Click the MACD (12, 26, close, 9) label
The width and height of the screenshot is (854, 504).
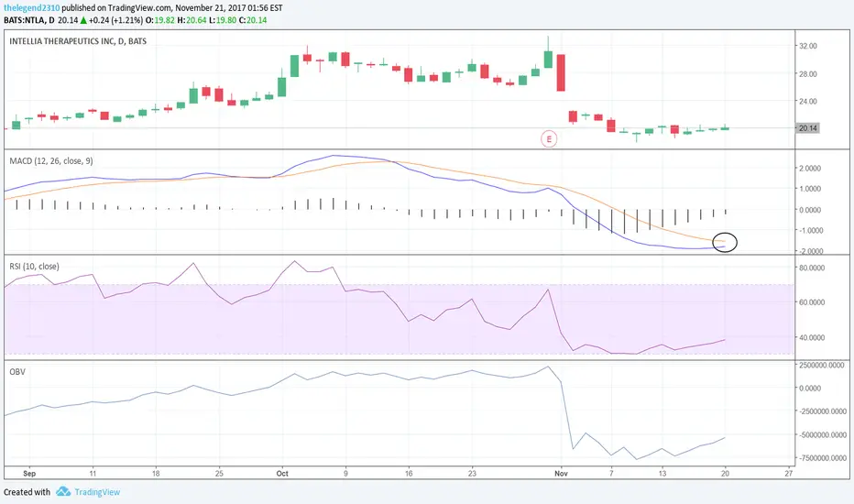coord(51,160)
